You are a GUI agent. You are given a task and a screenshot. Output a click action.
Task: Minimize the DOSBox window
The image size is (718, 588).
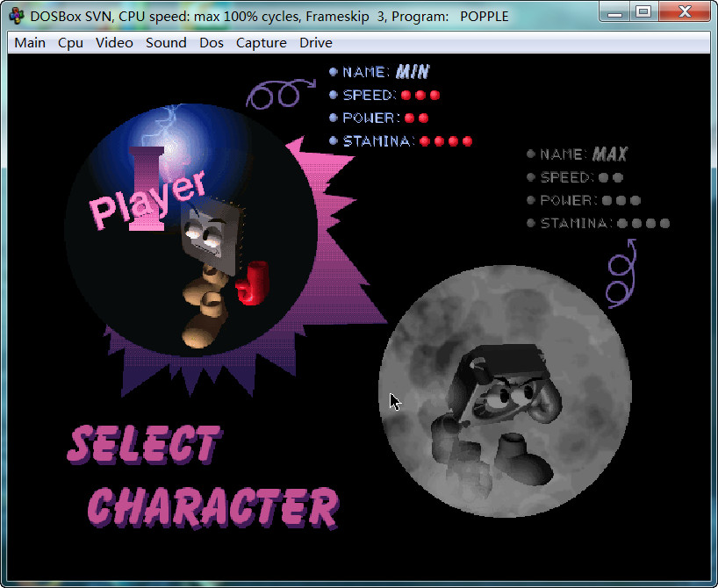614,11
